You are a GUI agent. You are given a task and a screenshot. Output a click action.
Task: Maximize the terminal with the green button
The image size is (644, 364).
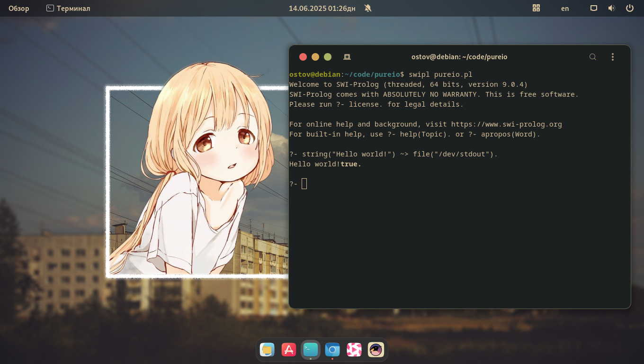pos(328,57)
